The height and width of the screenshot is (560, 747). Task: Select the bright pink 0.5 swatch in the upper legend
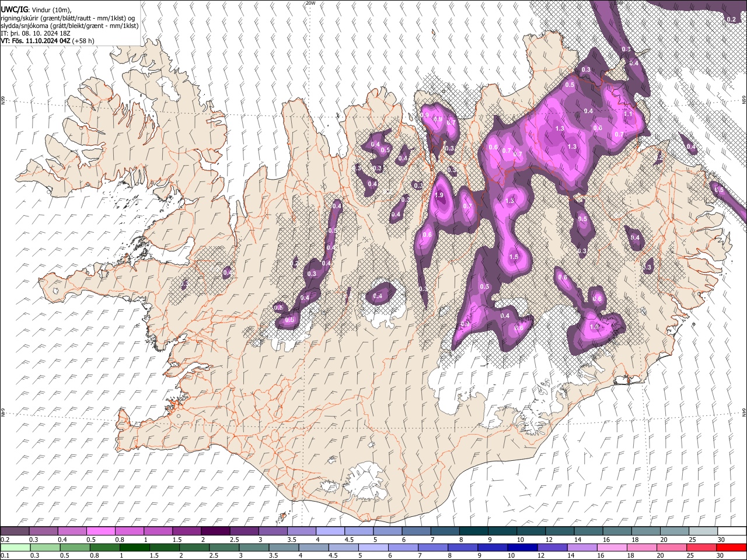[100, 531]
